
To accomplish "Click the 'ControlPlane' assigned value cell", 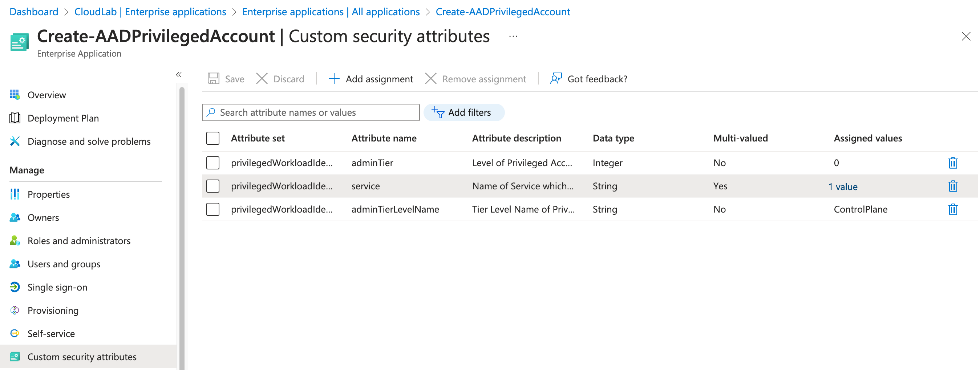I will click(860, 209).
